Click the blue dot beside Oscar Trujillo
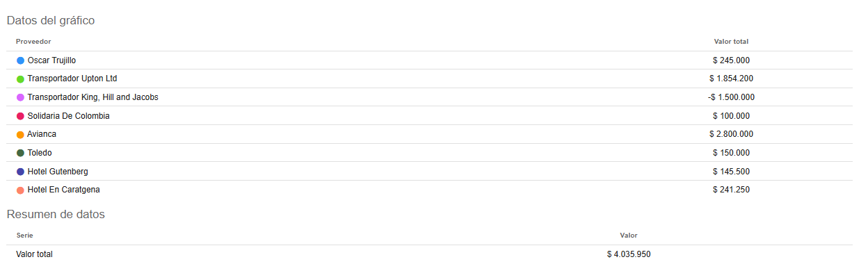868x280 pixels. click(x=20, y=60)
